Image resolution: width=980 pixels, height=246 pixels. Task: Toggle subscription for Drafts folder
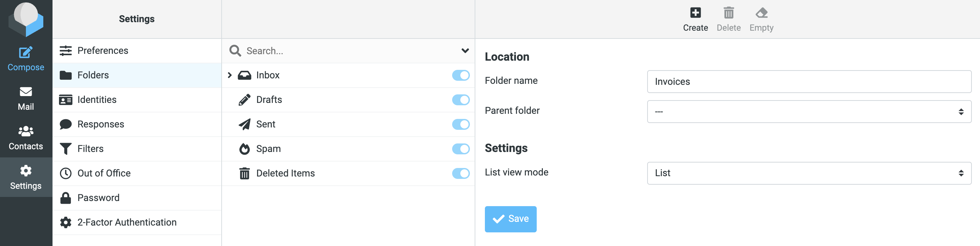click(460, 100)
